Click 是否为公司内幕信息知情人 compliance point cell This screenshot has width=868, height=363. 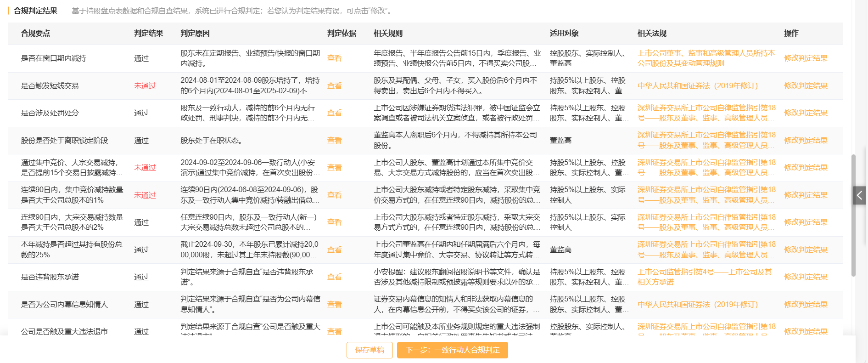click(64, 305)
